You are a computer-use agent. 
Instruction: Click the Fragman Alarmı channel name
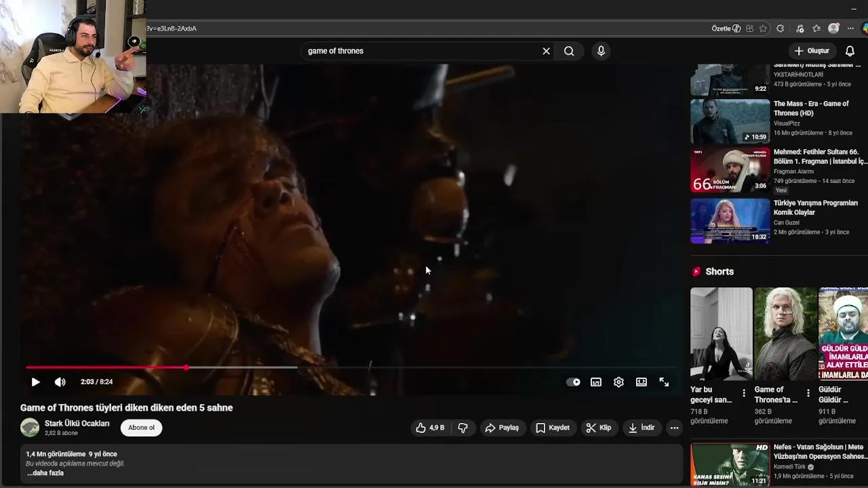[x=794, y=171]
